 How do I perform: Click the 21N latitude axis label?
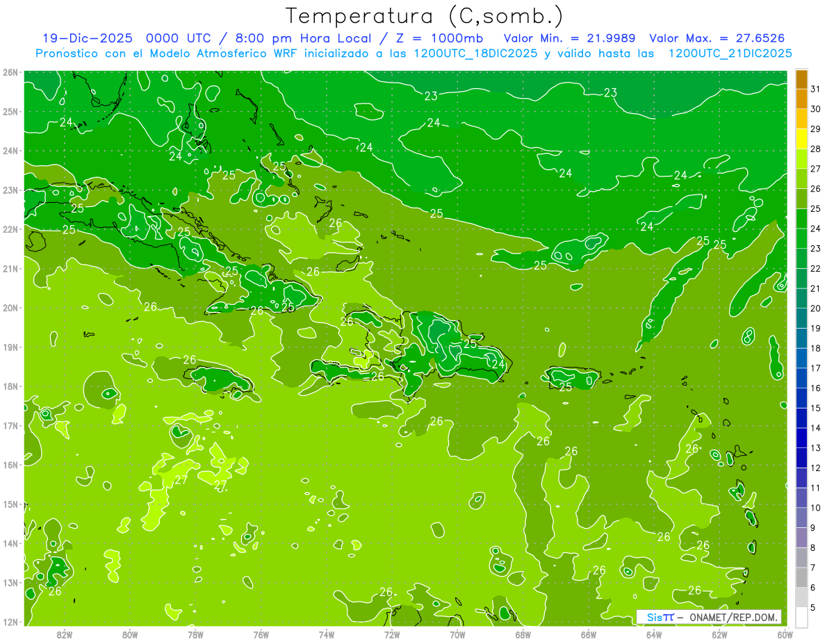tap(11, 269)
